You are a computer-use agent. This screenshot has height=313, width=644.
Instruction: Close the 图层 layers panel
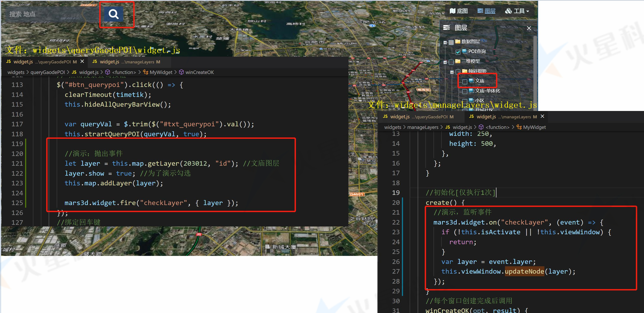529,28
